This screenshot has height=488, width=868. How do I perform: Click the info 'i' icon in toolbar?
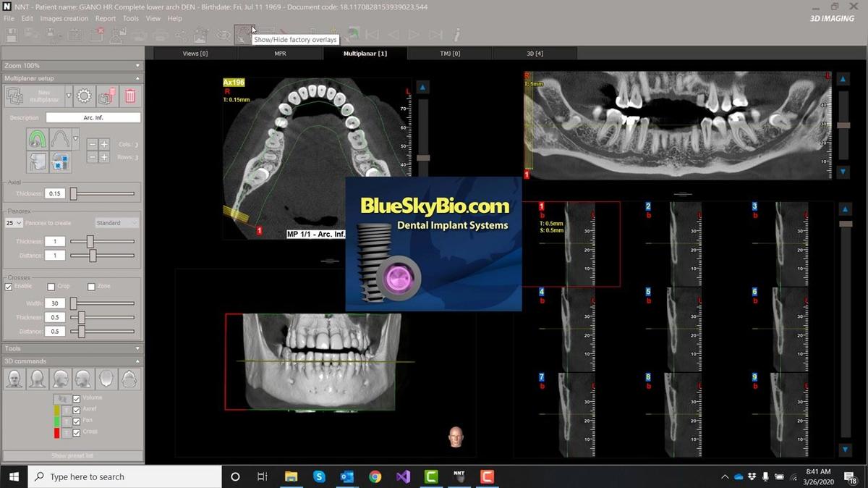[x=457, y=34]
